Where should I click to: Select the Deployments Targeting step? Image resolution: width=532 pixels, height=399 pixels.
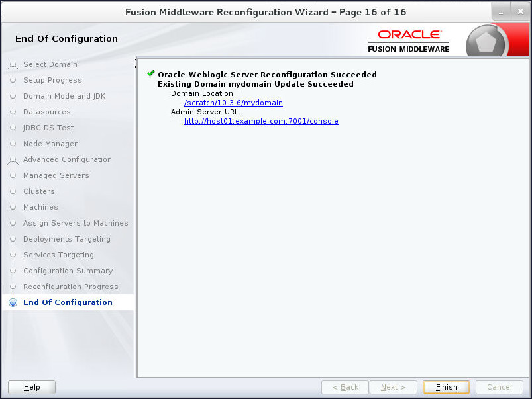coord(66,239)
